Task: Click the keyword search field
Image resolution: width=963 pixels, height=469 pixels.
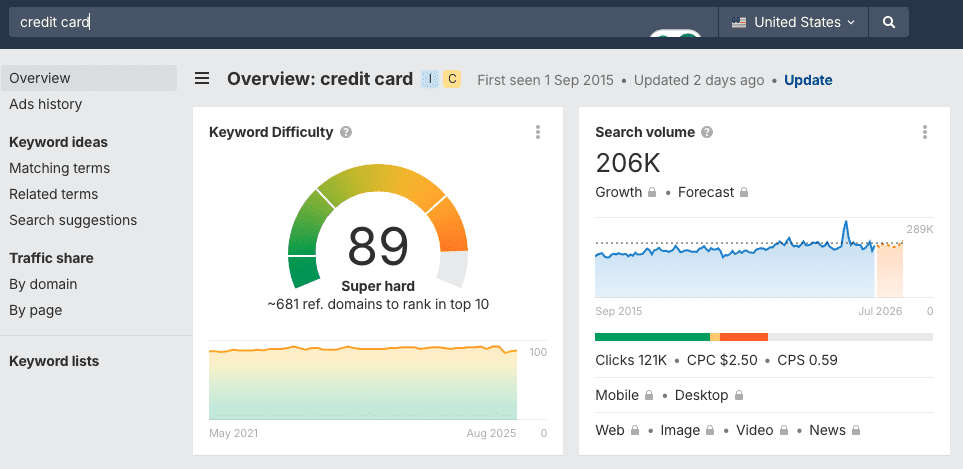Action: (363, 22)
